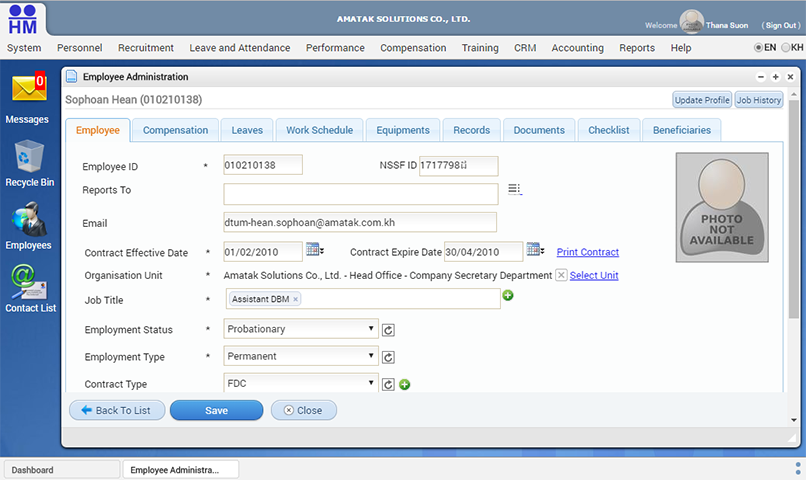This screenshot has height=480, width=806.
Task: Switch to the Work Schedule tab
Action: click(x=319, y=130)
